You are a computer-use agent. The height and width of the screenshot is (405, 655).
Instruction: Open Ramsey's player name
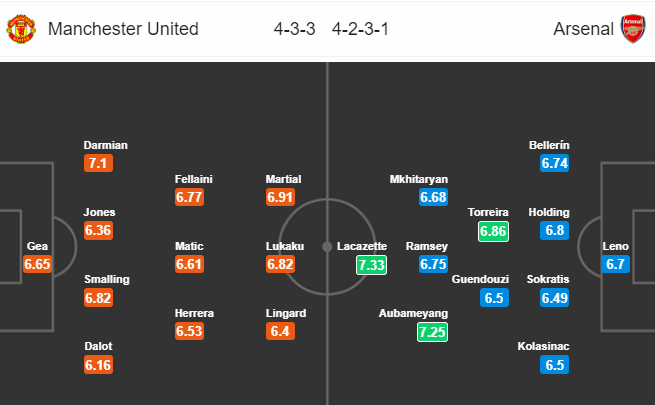tap(427, 246)
